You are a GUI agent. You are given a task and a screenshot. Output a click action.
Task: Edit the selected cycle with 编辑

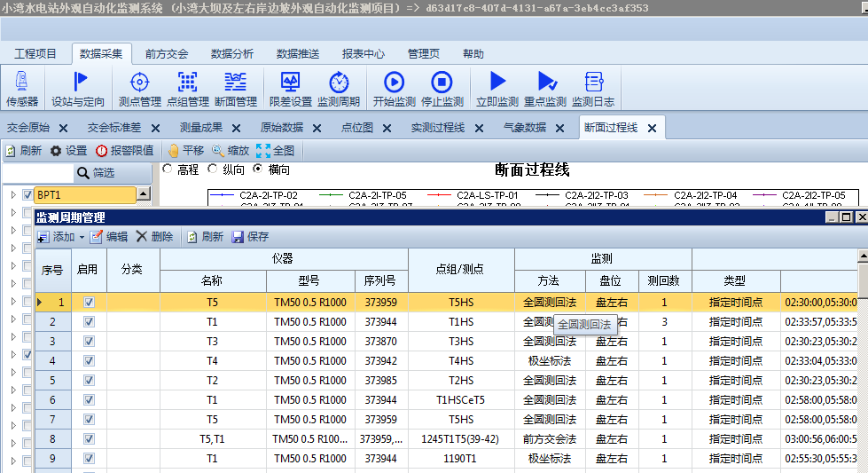pos(110,237)
